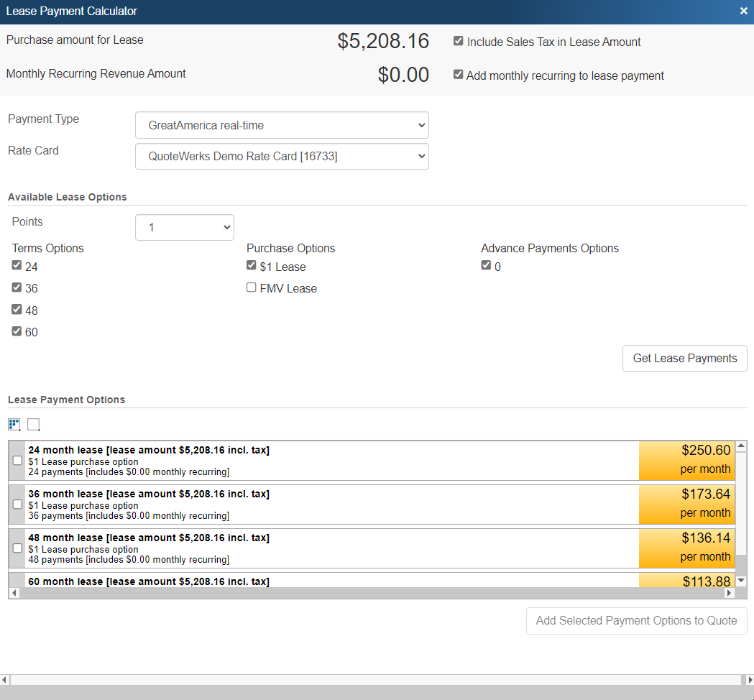754x700 pixels.
Task: Select the 24 month lease row checkbox
Action: point(18,461)
